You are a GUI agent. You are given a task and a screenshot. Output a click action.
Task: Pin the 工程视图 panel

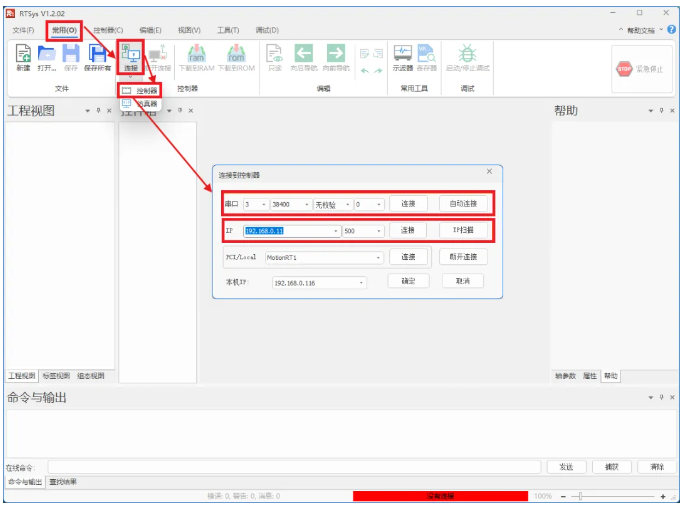(98, 111)
